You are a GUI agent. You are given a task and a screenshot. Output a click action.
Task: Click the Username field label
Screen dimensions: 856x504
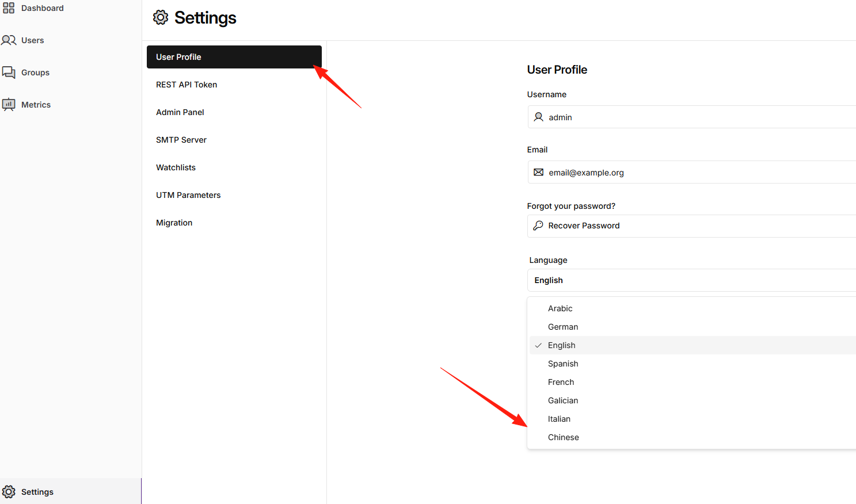pyautogui.click(x=546, y=94)
